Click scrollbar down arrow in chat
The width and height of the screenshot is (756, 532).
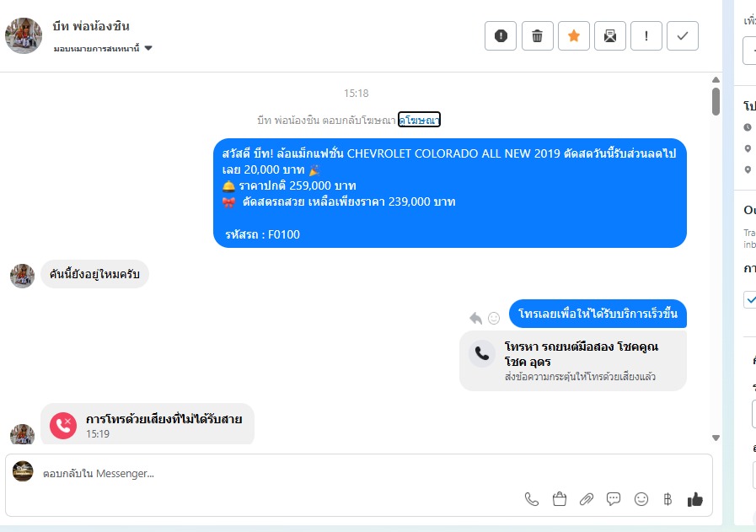[716, 438]
